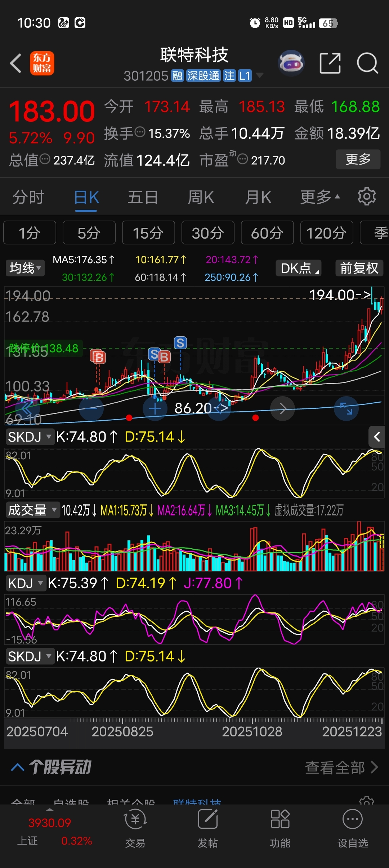389x868 pixels.
Task: Expand 查看全部 chevron
Action: [374, 767]
